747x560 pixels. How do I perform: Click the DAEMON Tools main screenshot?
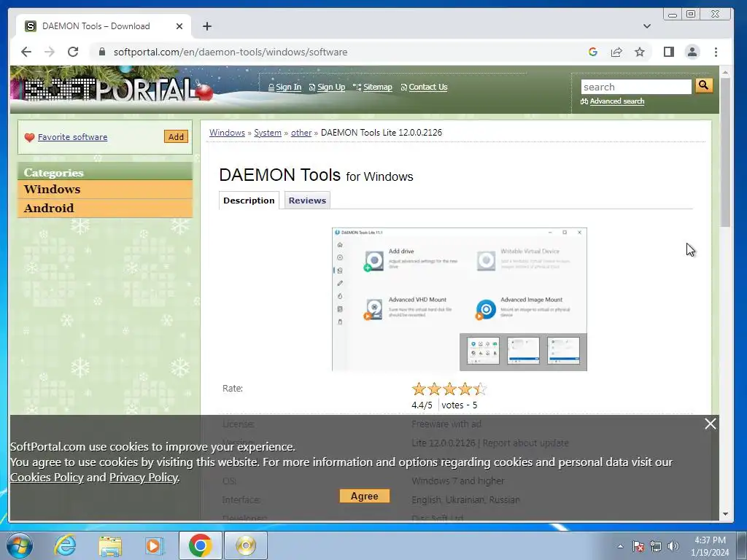coord(460,299)
